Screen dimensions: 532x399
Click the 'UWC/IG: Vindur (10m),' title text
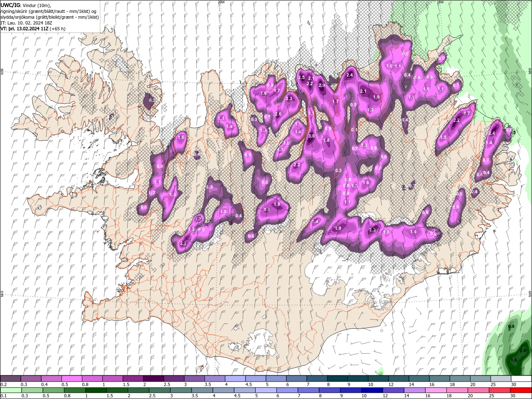click(26, 5)
